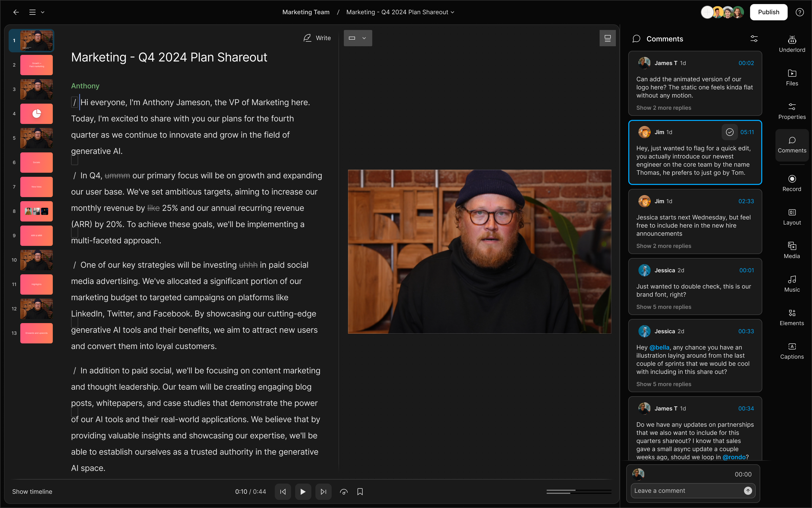Screen dimensions: 812x508
Task: Select scene 8 thumbnail with photos
Action: click(x=36, y=211)
